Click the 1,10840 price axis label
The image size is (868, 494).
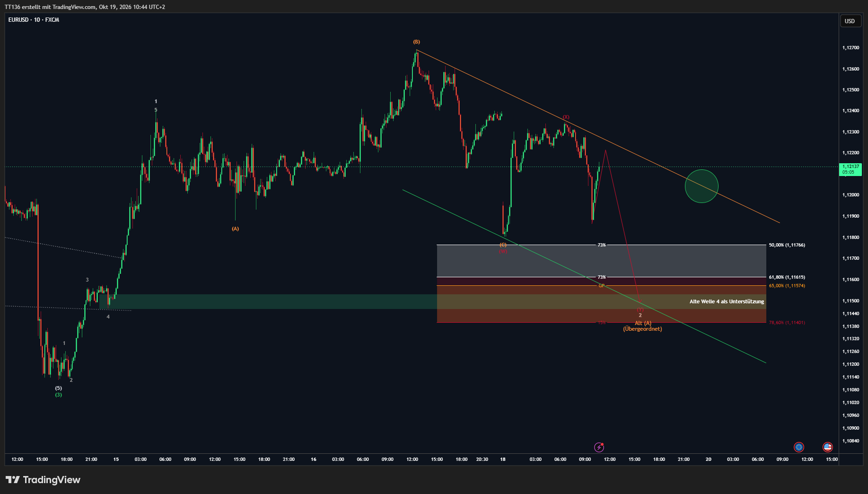(x=850, y=441)
